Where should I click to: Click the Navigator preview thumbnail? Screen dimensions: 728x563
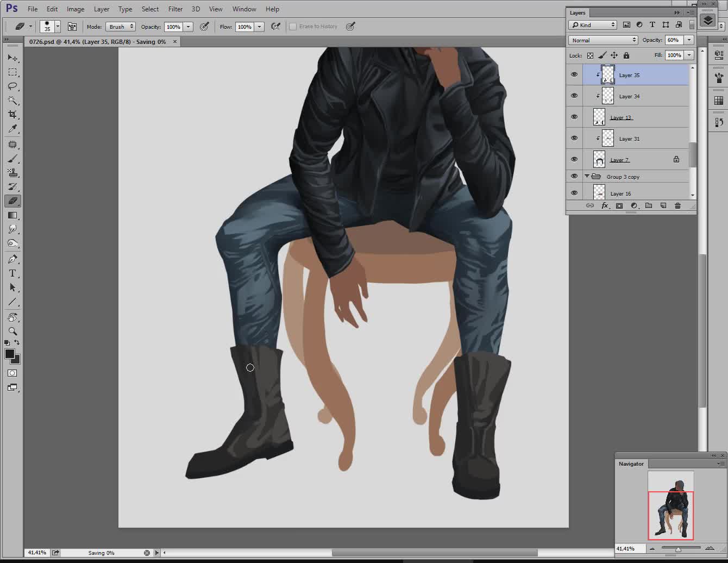(671, 505)
